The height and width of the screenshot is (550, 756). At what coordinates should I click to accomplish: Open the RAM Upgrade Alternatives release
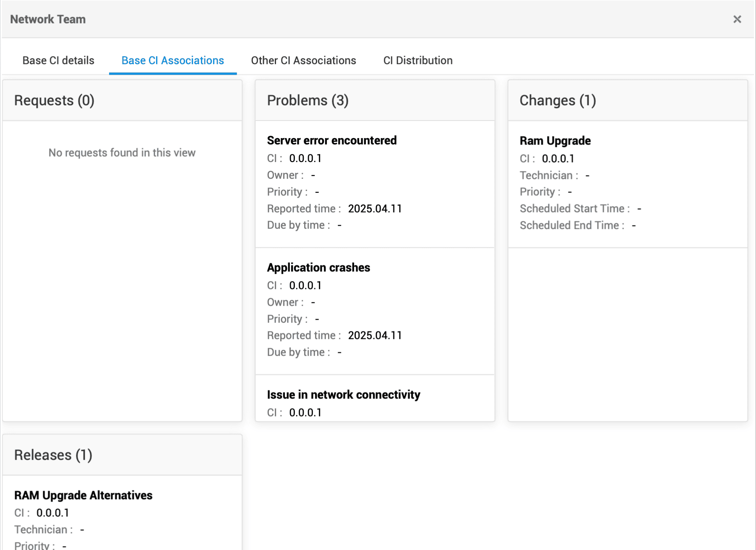click(x=83, y=495)
